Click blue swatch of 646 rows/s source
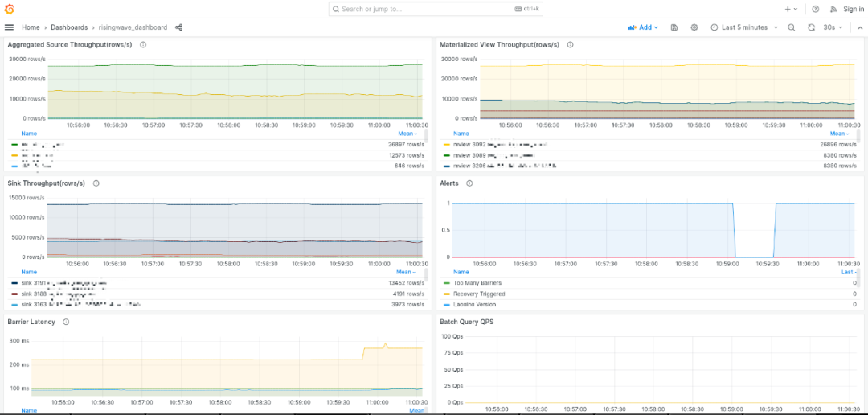868x415 pixels. click(x=14, y=166)
